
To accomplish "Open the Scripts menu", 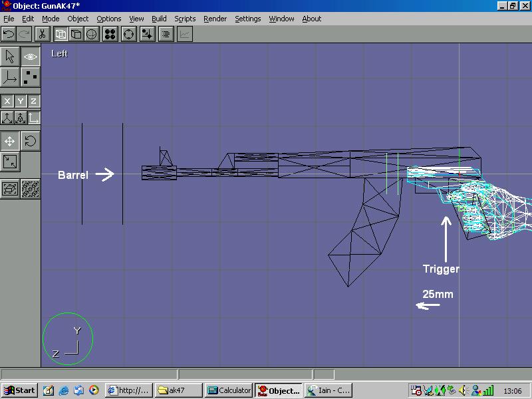I will (185, 19).
